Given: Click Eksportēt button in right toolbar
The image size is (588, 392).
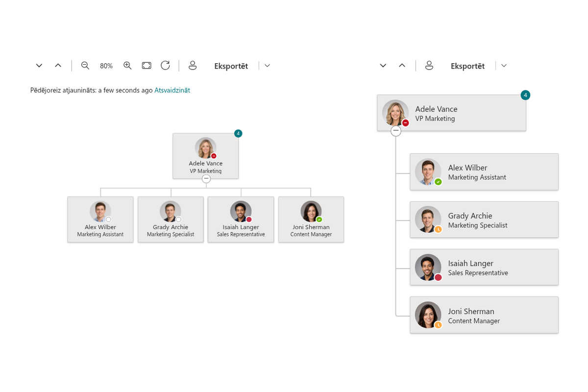Looking at the screenshot, I should (468, 66).
